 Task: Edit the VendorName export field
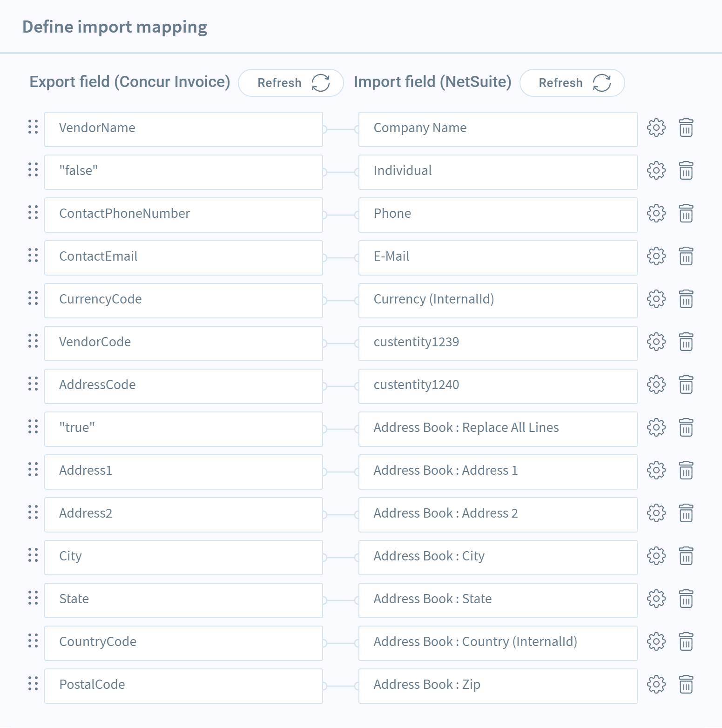[183, 129]
